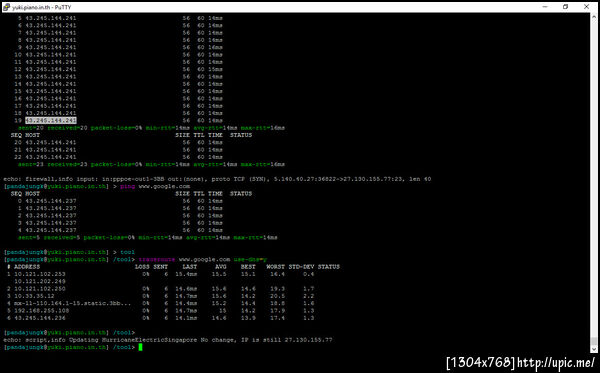Click the 'echo: script,info Updating HurricaneElectricSingapore' line
The image size is (600, 373).
pos(168,340)
